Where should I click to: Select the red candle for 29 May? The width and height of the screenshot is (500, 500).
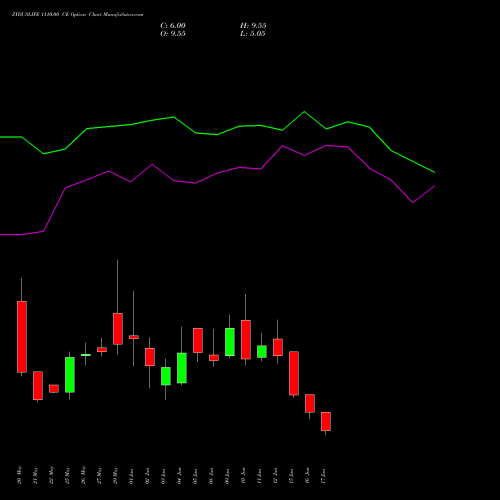[x=118, y=329]
